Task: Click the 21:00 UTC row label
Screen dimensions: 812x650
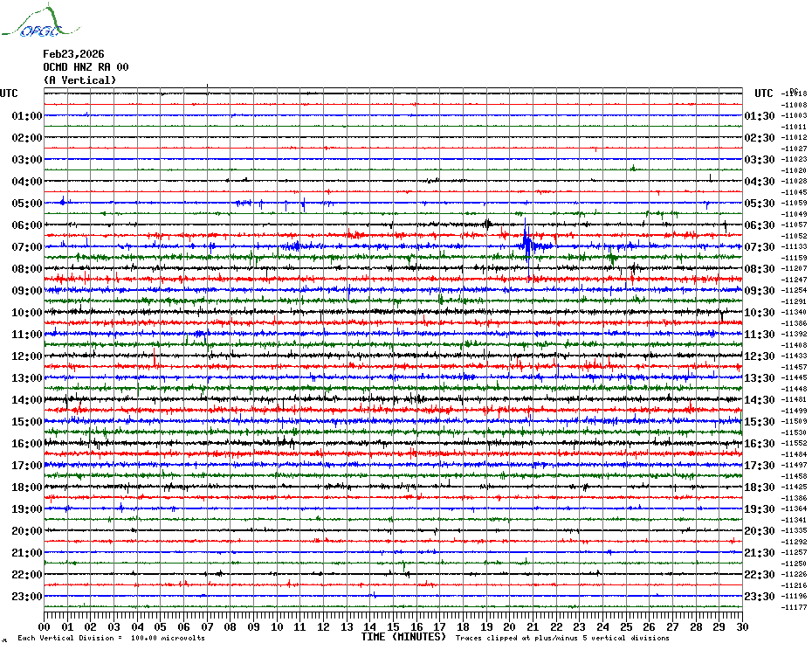Action: (x=27, y=553)
